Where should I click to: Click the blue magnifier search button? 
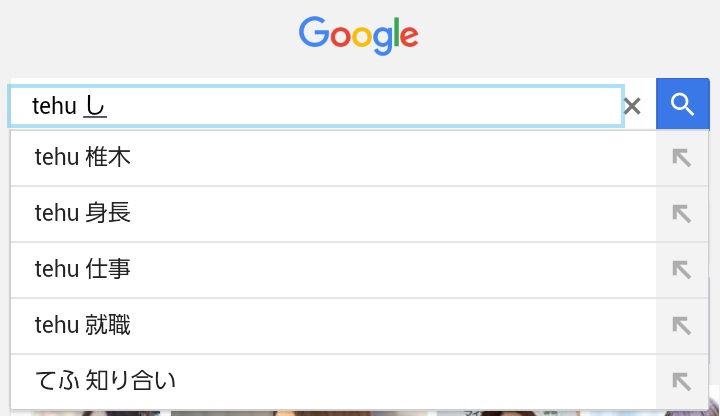point(682,104)
